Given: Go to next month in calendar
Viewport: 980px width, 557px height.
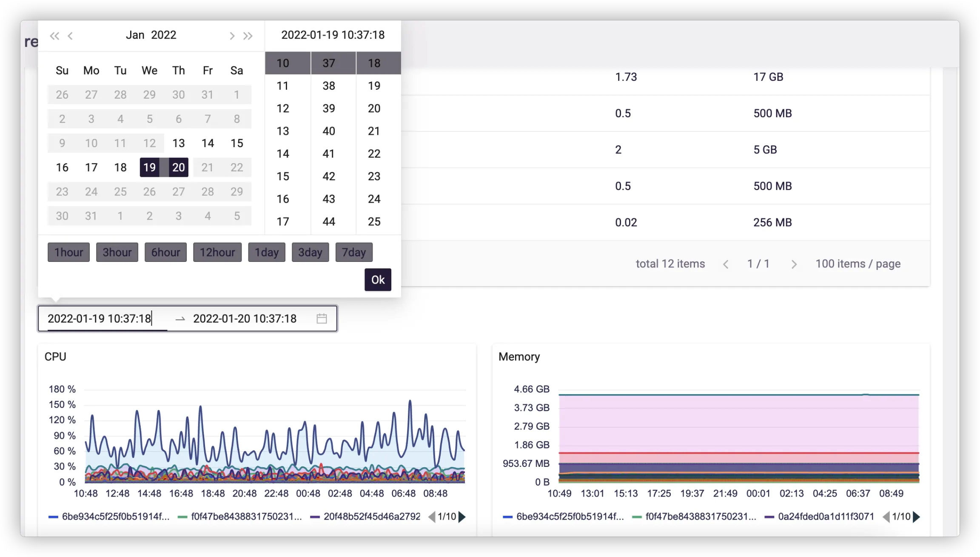Looking at the screenshot, I should (232, 36).
